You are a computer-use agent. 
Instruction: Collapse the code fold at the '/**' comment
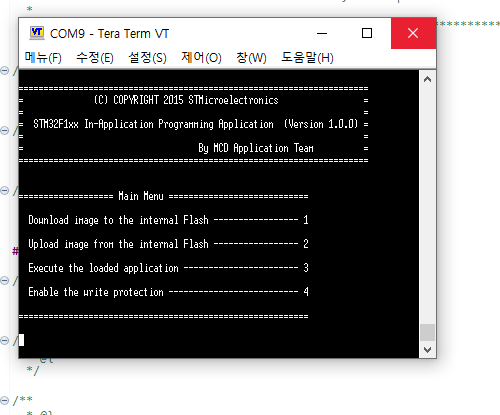pyautogui.click(x=4, y=400)
